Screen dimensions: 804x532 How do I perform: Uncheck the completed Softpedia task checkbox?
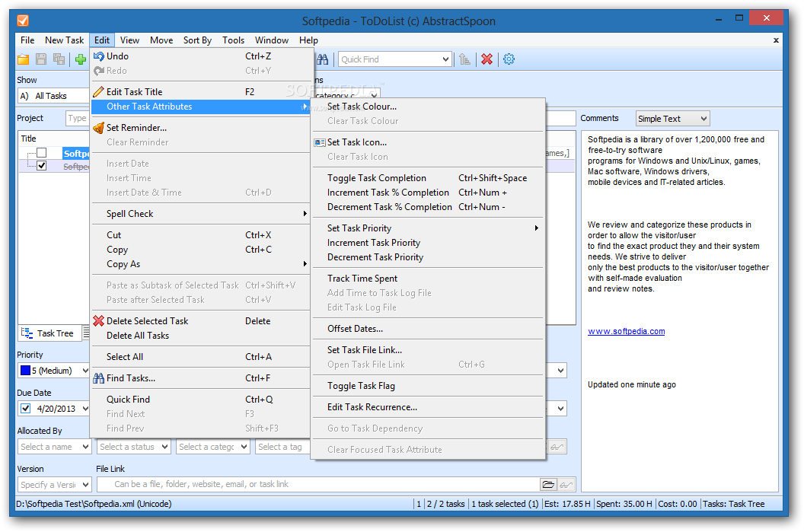coord(42,166)
